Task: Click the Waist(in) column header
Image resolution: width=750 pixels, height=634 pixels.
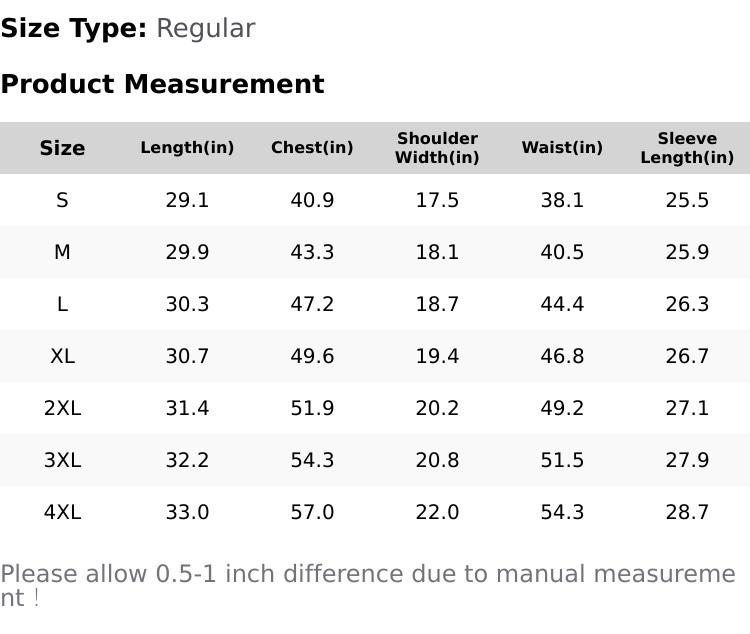Action: [562, 148]
